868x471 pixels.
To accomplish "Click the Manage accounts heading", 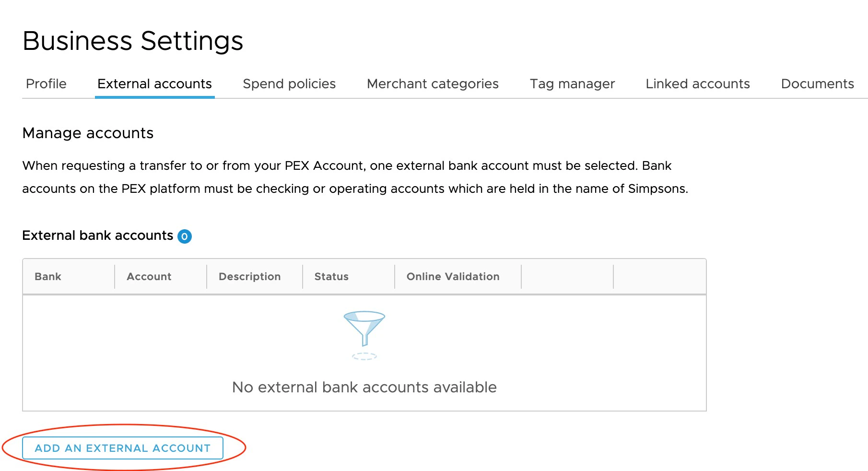I will [x=88, y=133].
